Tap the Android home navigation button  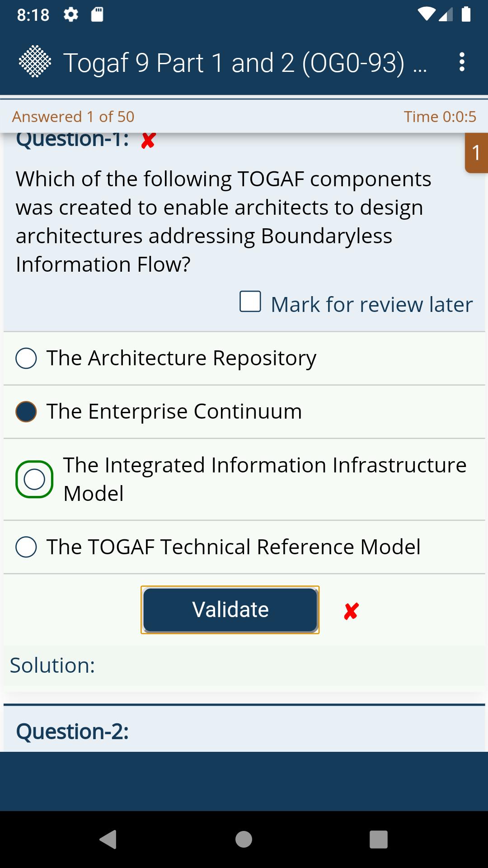point(244,839)
